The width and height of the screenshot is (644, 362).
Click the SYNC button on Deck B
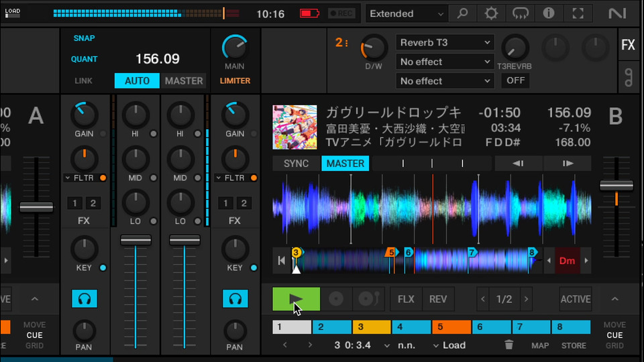coord(296,164)
